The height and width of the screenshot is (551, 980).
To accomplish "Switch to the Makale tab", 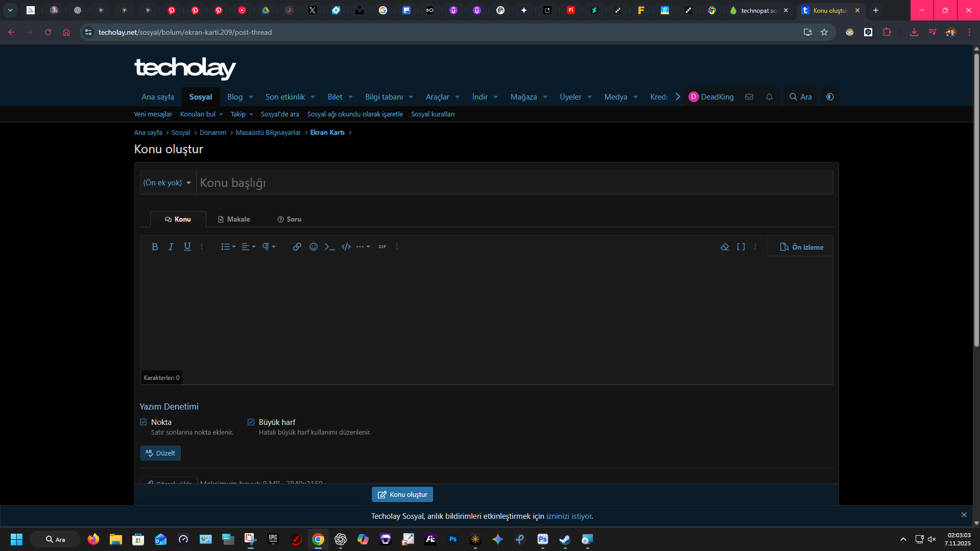I will pos(234,219).
